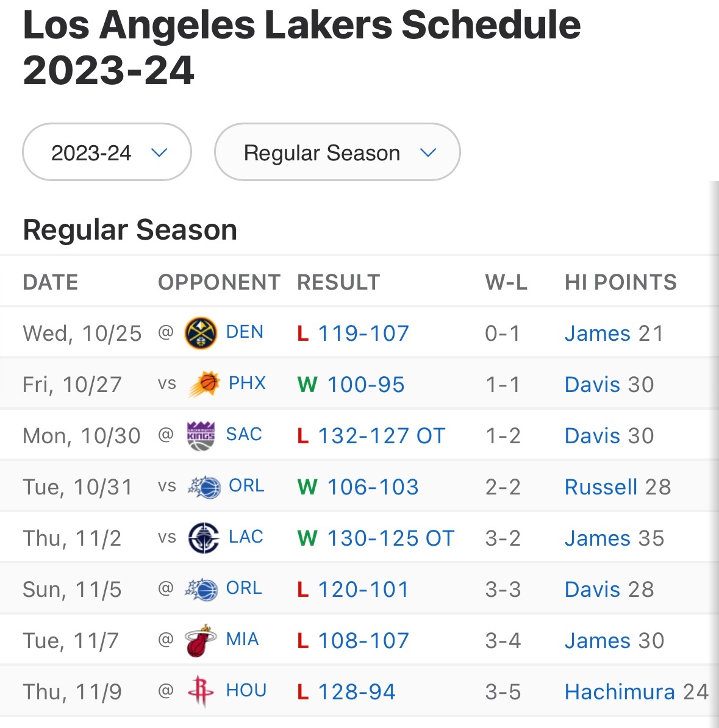Click the Orlando Magic logo for 10/31 game
Image resolution: width=719 pixels, height=728 pixels.
coord(204,487)
